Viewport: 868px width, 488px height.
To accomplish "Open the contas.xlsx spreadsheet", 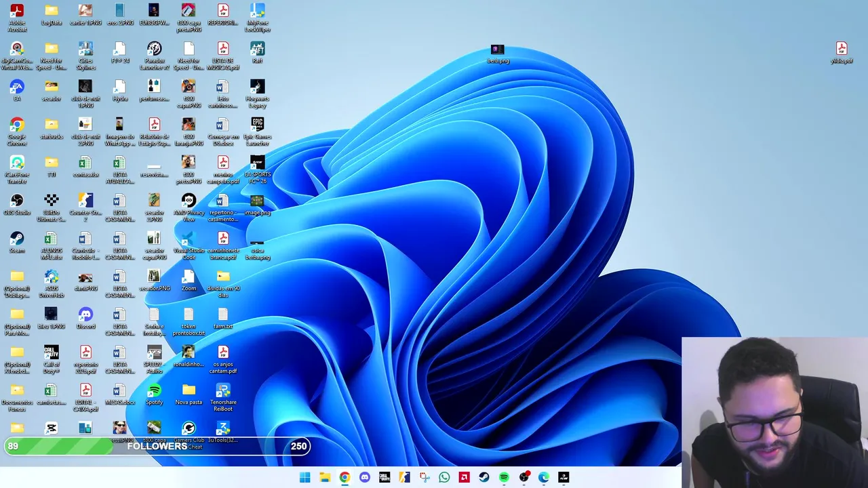I will (x=85, y=167).
